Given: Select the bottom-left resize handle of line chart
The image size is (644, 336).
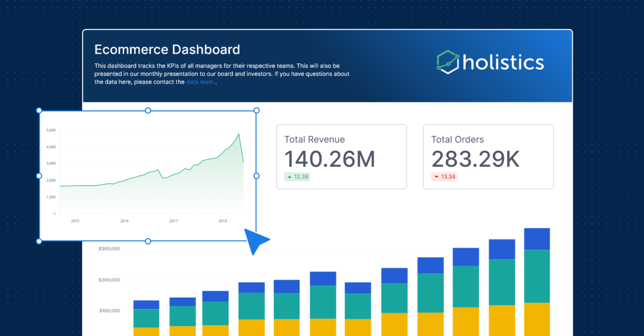Looking at the screenshot, I should tap(39, 241).
